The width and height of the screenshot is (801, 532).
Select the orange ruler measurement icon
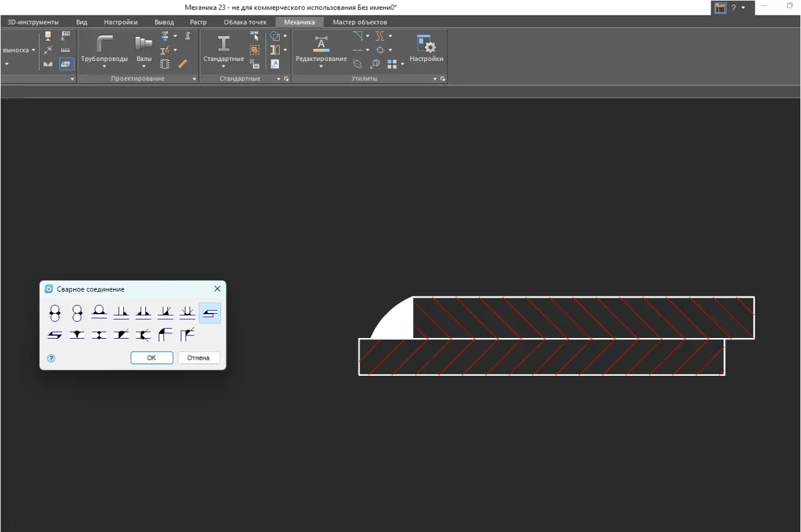[183, 64]
